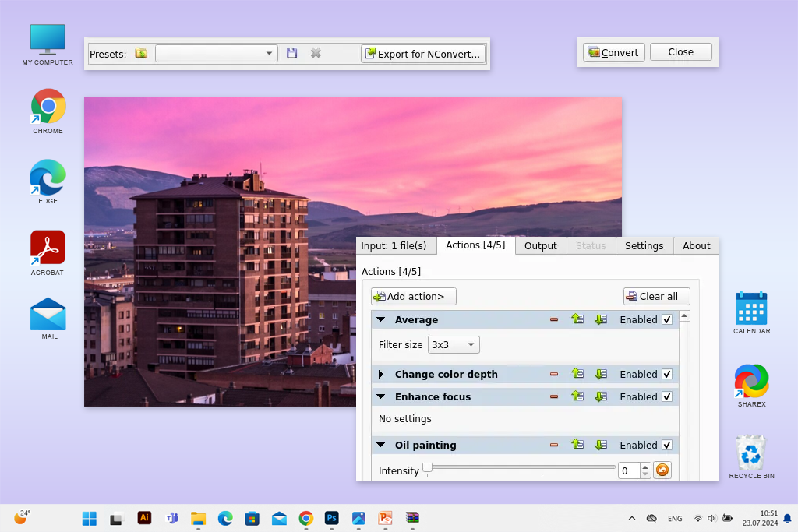Move Enhance focus action down
The image size is (798, 532).
[601, 396]
